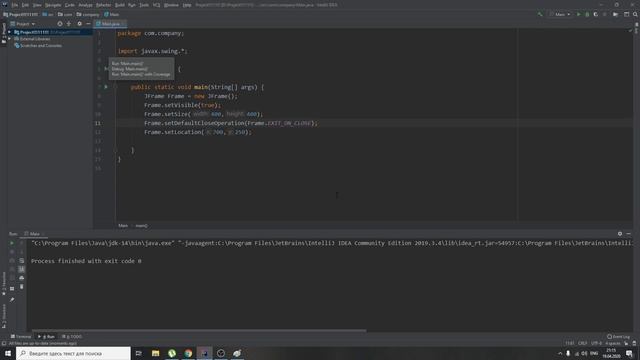Open the TODO tool window tab
Image resolution: width=640 pixels, height=360 pixels.
(72, 337)
